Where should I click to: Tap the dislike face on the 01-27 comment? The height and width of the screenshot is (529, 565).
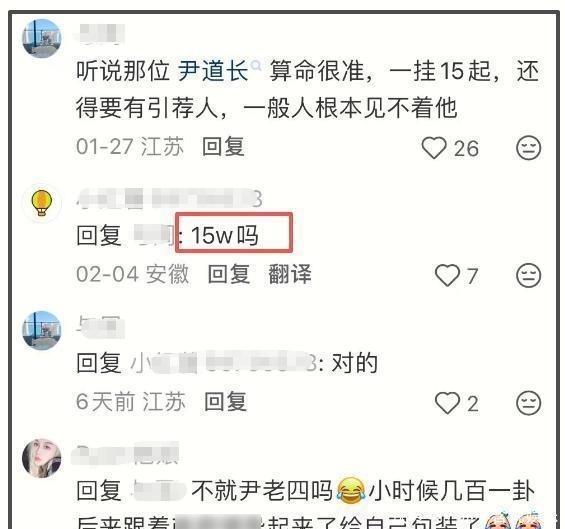529,148
